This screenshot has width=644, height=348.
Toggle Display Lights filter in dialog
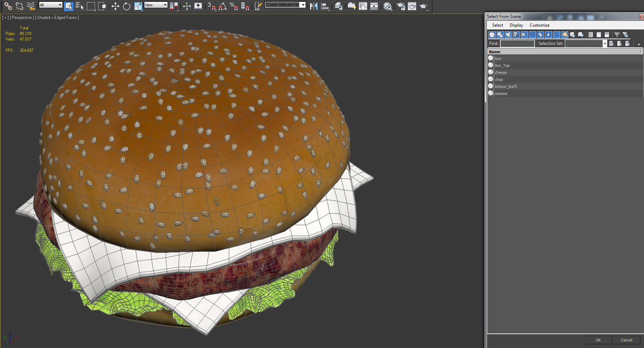(x=508, y=35)
